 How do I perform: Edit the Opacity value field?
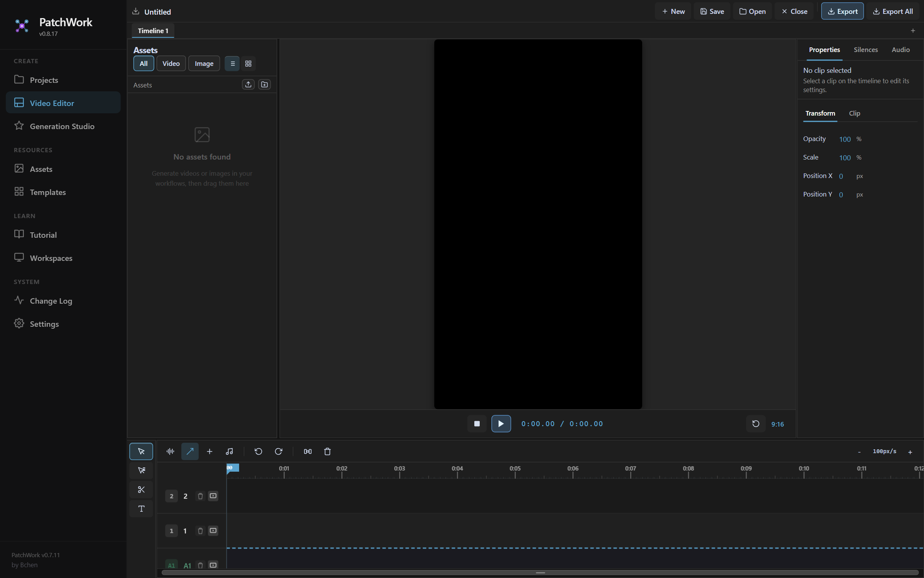tap(845, 139)
